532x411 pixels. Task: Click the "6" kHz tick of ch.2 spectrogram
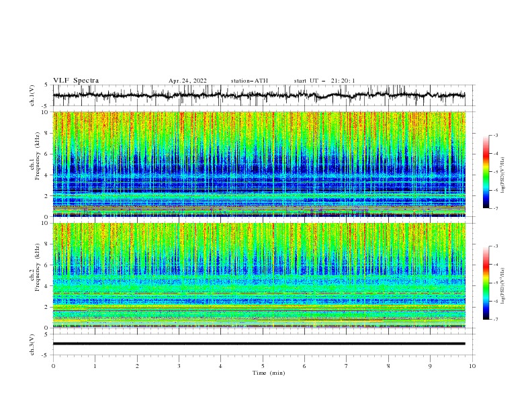[x=46, y=265]
